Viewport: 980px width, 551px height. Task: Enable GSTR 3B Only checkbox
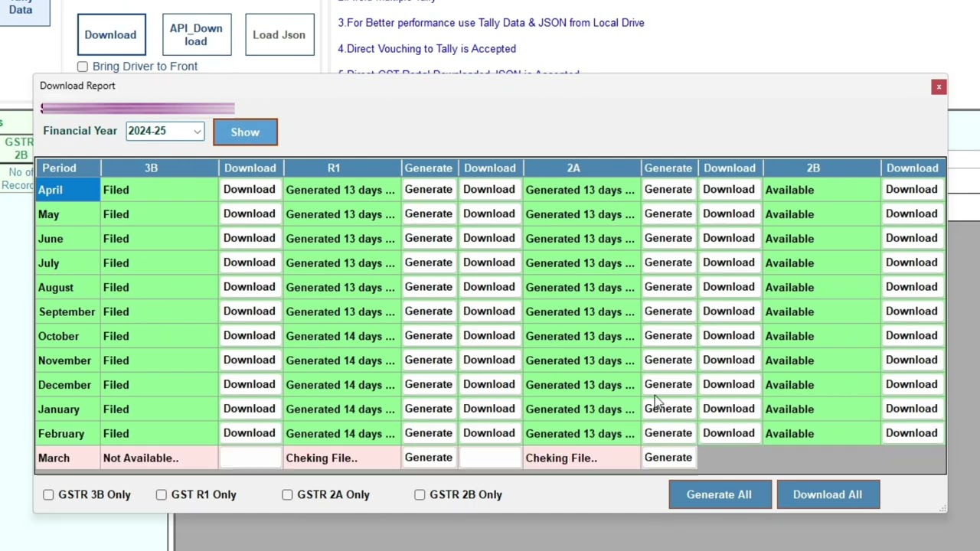click(48, 494)
